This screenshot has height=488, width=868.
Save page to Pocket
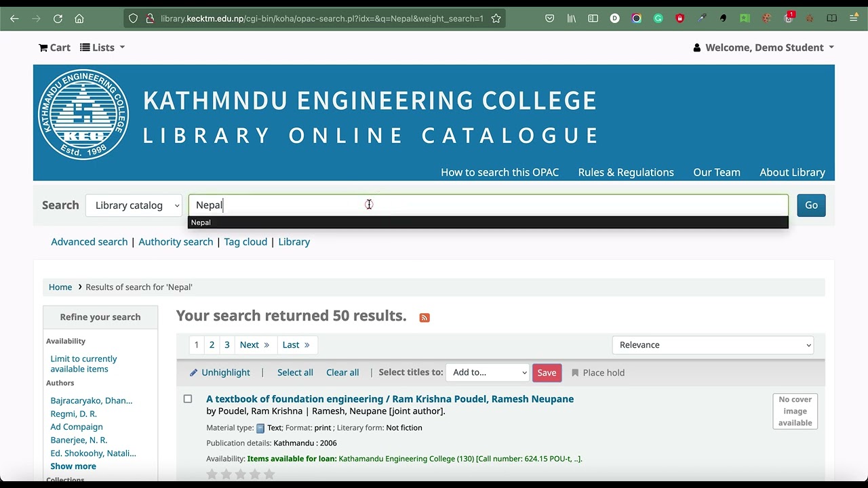pos(550,18)
